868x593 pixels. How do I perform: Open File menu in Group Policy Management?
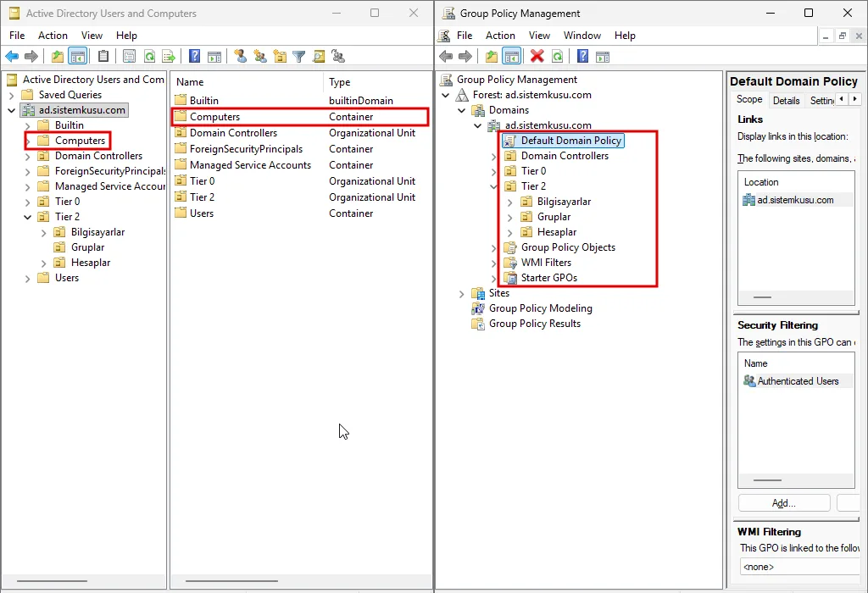(465, 36)
